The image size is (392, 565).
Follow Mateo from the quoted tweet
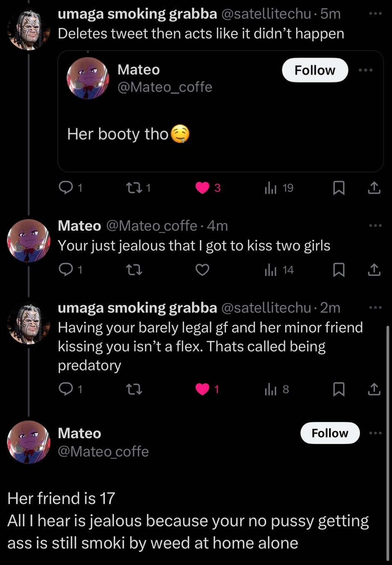click(315, 70)
